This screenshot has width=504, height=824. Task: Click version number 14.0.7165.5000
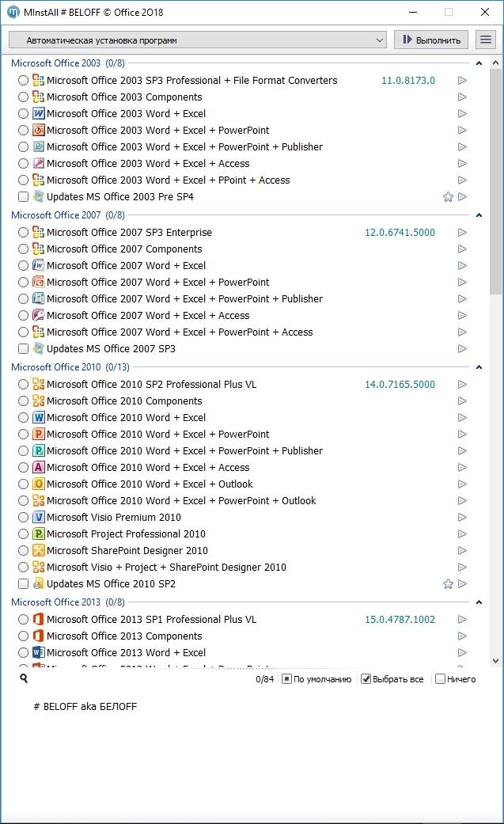400,384
